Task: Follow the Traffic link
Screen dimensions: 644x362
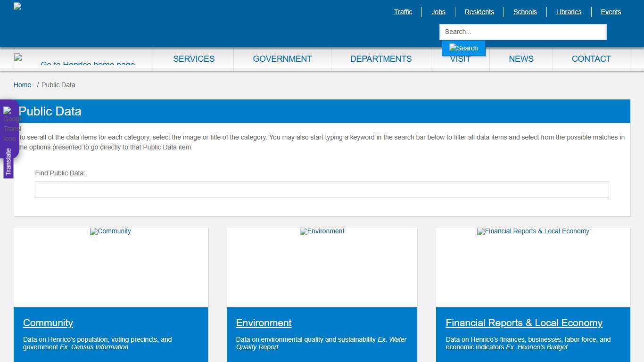Action: tap(403, 12)
